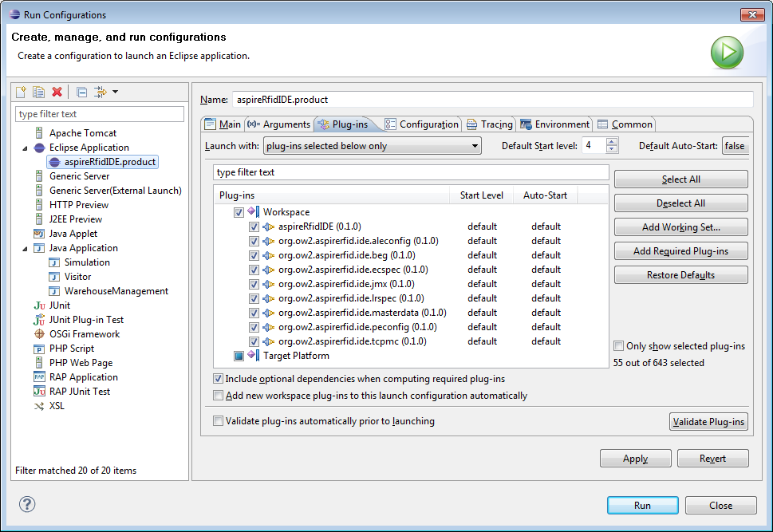Click the Select All button
The image size is (773, 532).
[x=680, y=179]
